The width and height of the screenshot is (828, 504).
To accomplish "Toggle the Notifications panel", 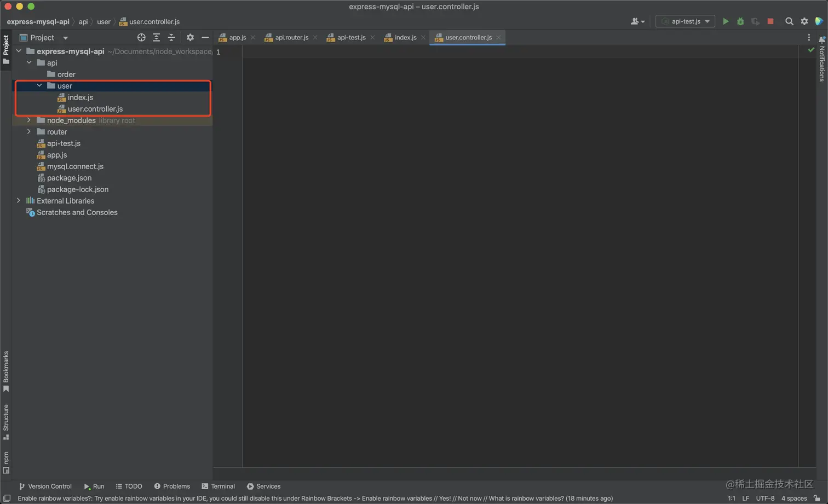I will point(821,59).
